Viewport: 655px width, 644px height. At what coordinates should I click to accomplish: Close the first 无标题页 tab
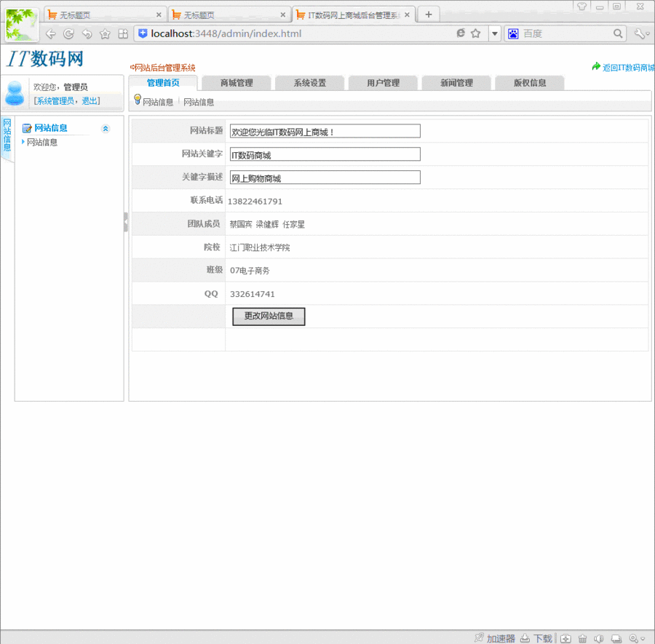click(x=159, y=15)
